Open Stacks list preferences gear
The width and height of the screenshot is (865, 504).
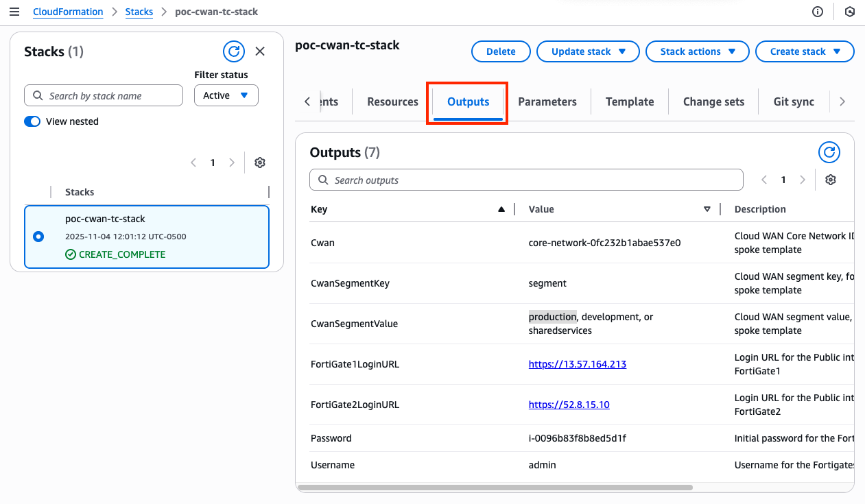(259, 163)
